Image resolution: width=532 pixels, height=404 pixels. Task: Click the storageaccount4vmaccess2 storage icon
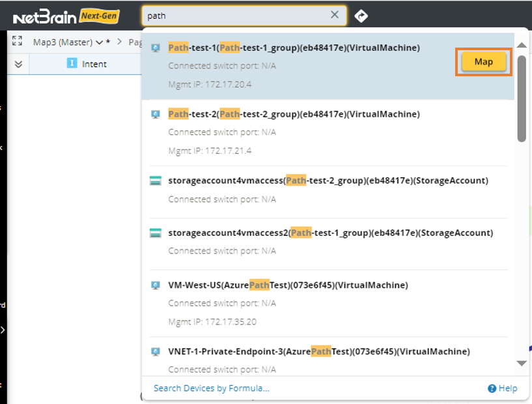point(156,233)
